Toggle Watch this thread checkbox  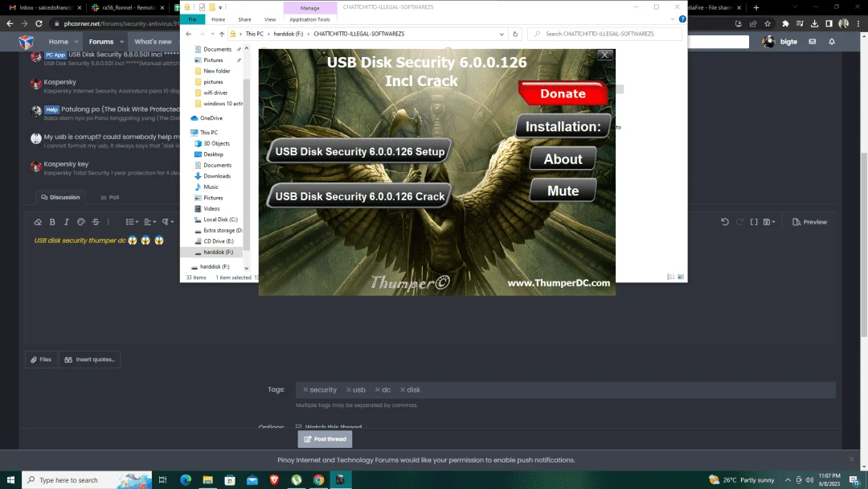(299, 427)
